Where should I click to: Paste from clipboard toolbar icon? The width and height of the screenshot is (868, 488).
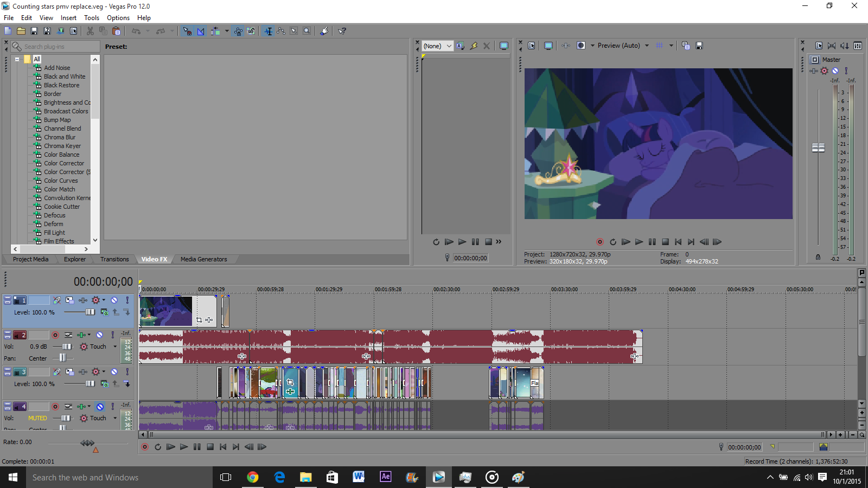[x=116, y=31]
